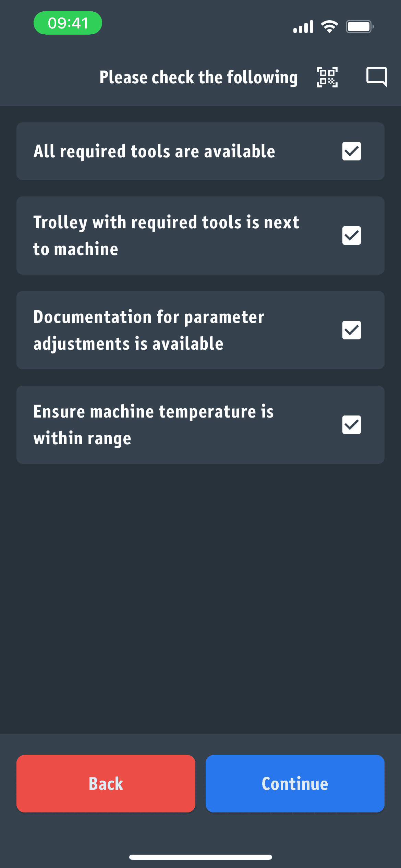
Task: Uncheck 'Trolley with required tools is next to machine'
Action: [x=351, y=236]
